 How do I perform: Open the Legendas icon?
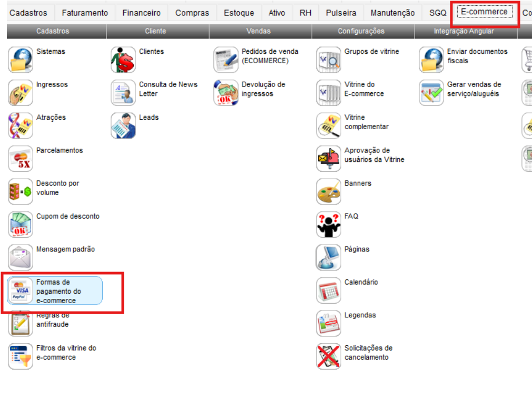click(x=329, y=323)
